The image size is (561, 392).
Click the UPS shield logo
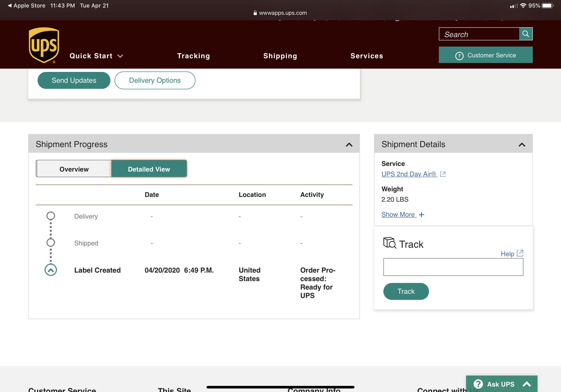click(44, 45)
